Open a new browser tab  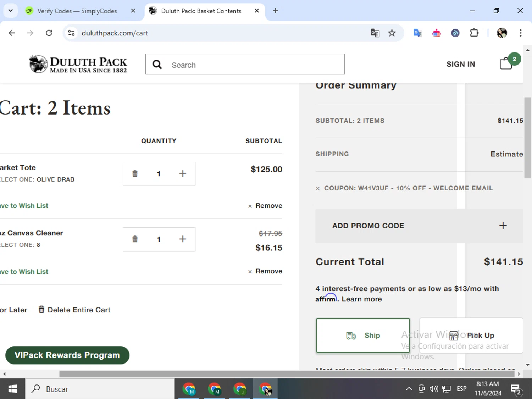[276, 11]
